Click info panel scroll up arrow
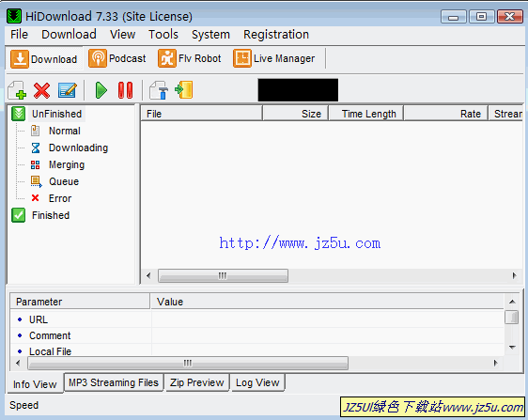This screenshot has width=528, height=420. pyautogui.click(x=512, y=302)
